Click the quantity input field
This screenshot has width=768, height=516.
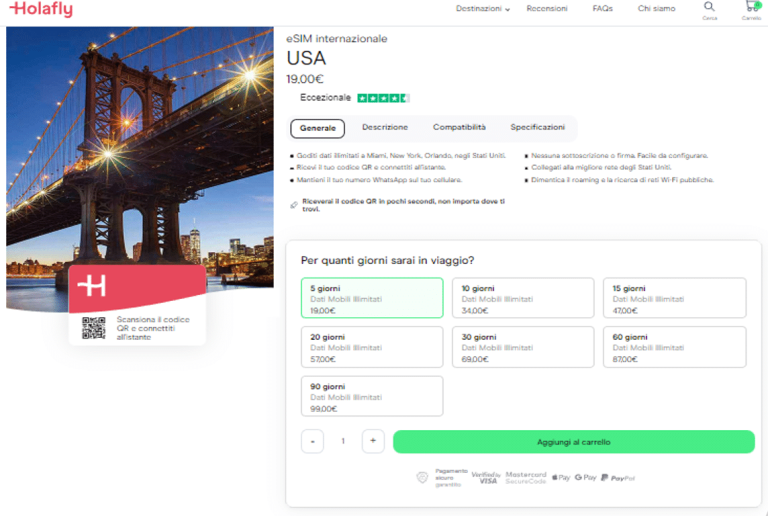(342, 441)
